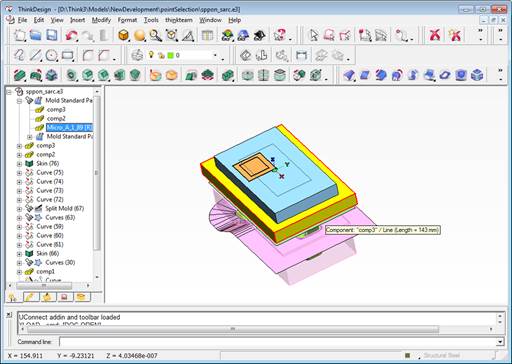The image size is (512, 364).
Task: Expand the Split Mold (67) node
Action: [x=19, y=209]
